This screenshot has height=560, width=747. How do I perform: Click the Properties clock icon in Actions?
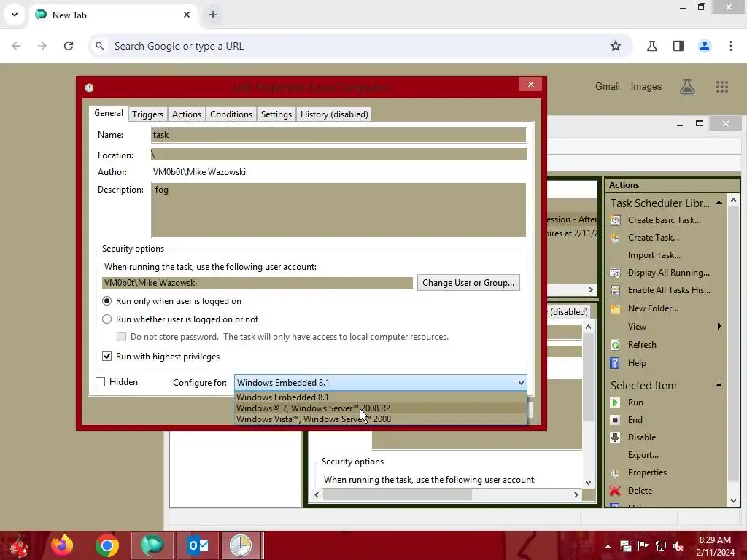tap(615, 472)
